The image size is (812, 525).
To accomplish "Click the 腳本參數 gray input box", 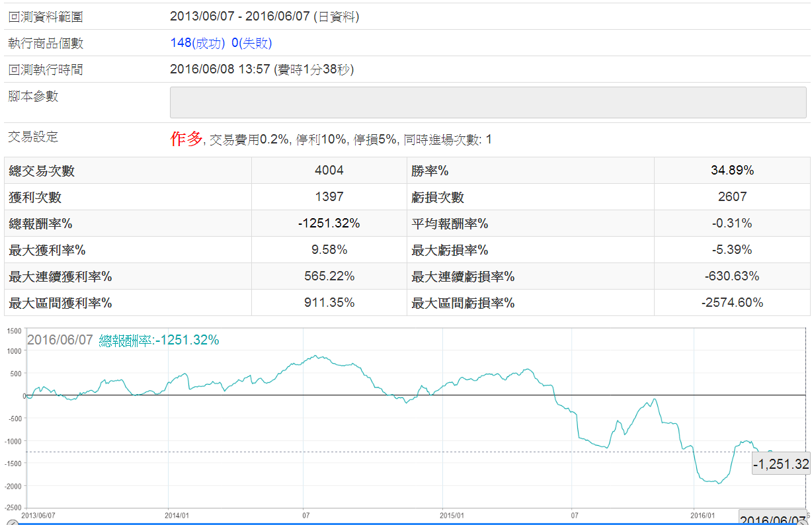I will (x=488, y=102).
